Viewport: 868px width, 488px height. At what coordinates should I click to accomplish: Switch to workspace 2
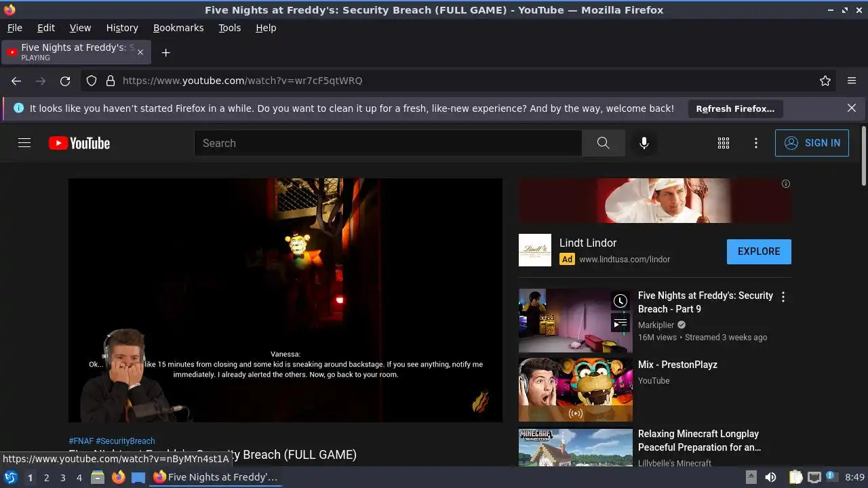[x=46, y=477]
